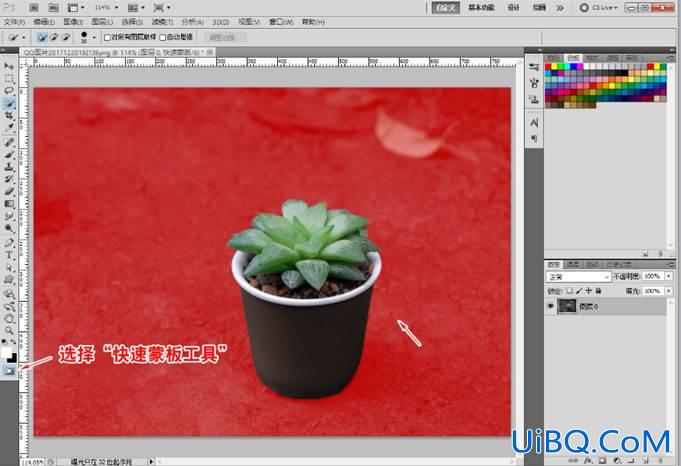Select the Crop tool

tap(9, 115)
